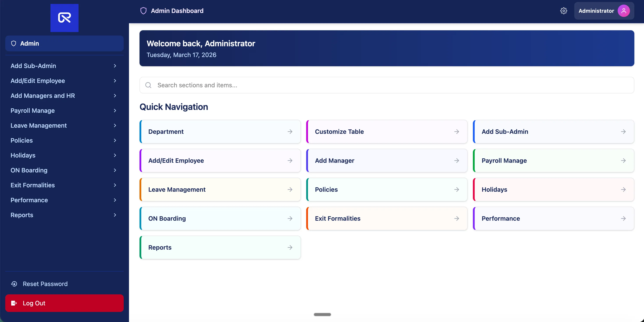644x322 pixels.
Task: Click the arrow on the Add Sub-Admin card
Action: click(x=624, y=132)
